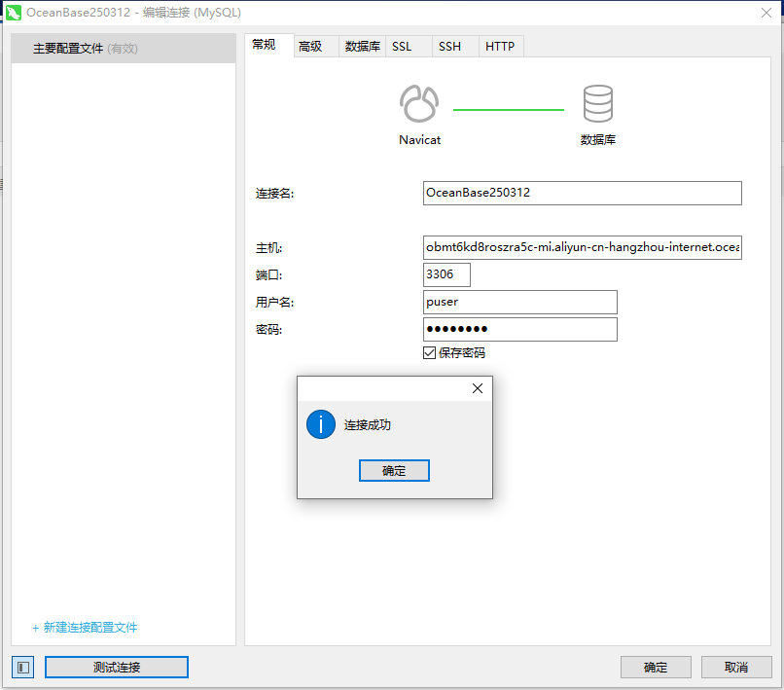Click the 端口 field showing 3306
The image size is (784, 690).
[x=446, y=274]
